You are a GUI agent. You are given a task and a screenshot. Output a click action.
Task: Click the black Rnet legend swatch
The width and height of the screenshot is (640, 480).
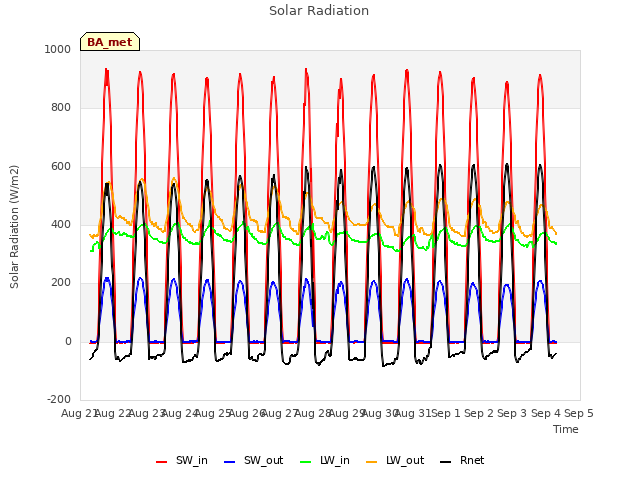coord(446,462)
